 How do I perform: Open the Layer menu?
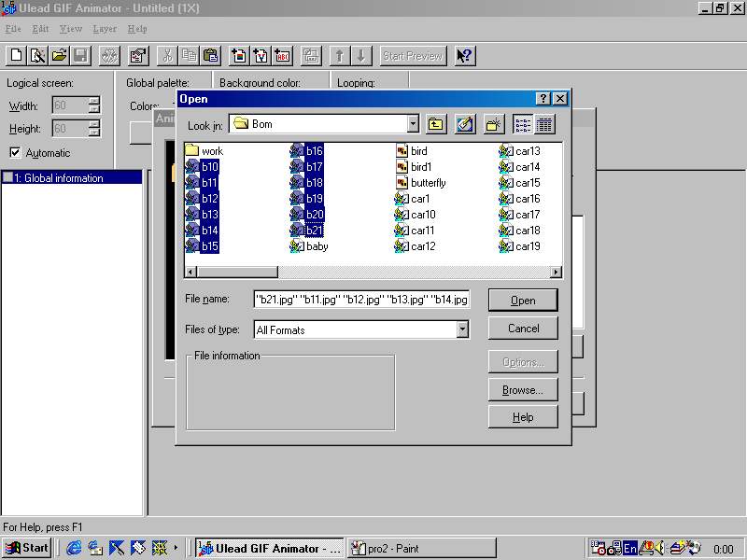coord(105,29)
